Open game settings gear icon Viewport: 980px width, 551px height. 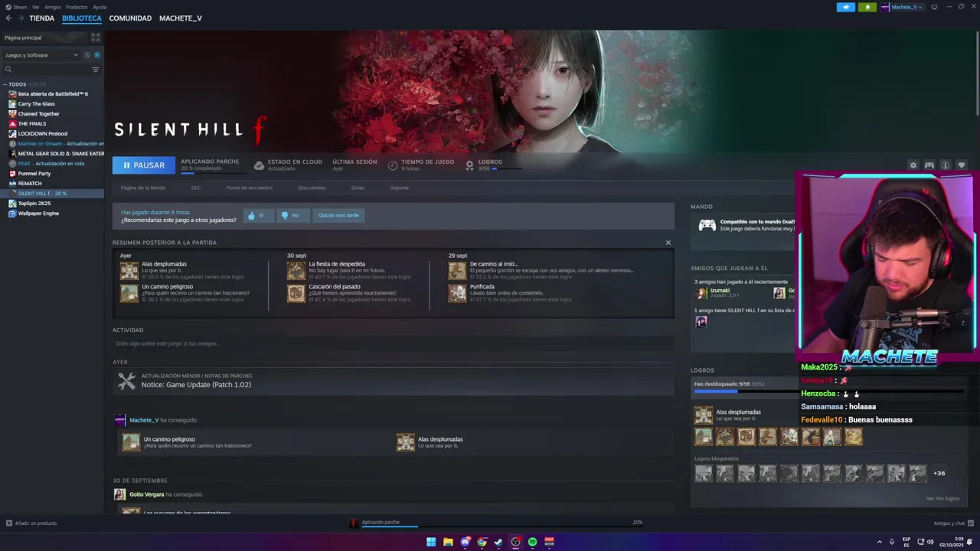(x=913, y=165)
